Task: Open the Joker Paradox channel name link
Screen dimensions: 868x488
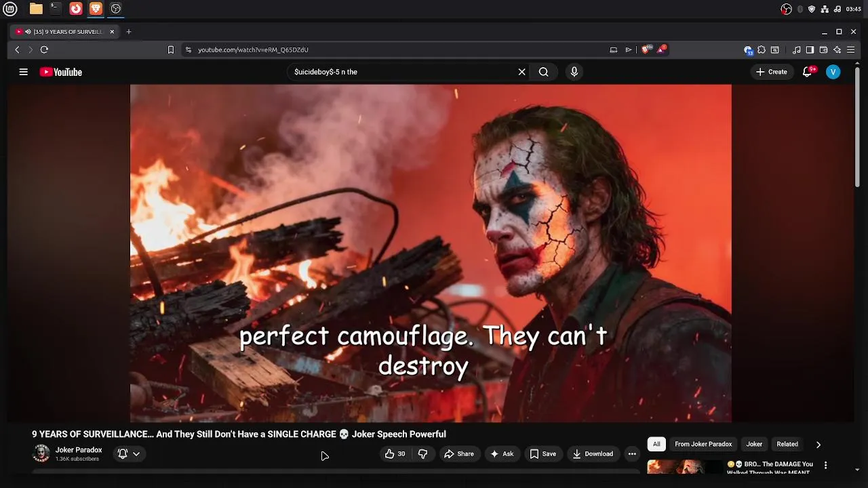Action: coord(79,450)
